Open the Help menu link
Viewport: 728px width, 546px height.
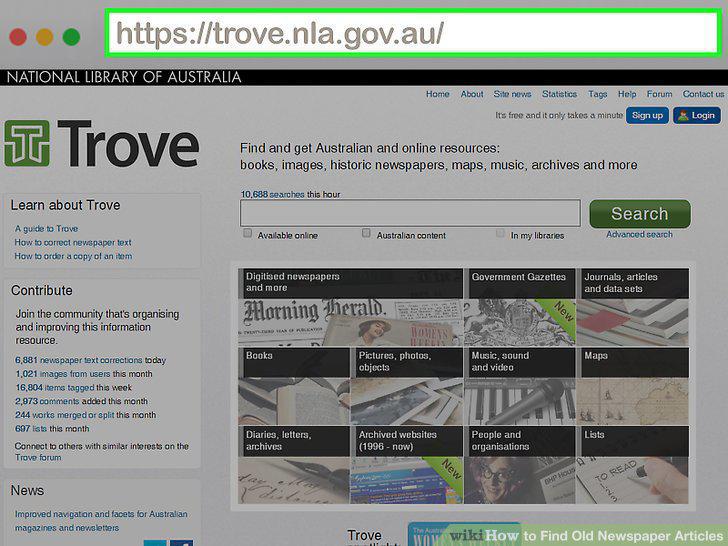click(627, 94)
